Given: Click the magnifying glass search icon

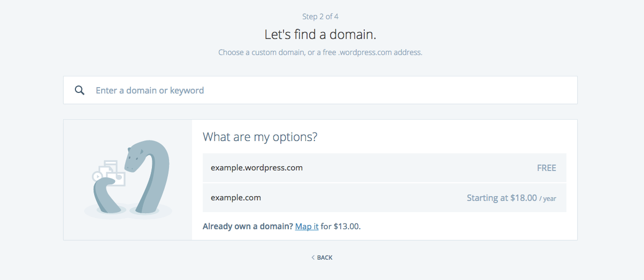Looking at the screenshot, I should tap(80, 90).
